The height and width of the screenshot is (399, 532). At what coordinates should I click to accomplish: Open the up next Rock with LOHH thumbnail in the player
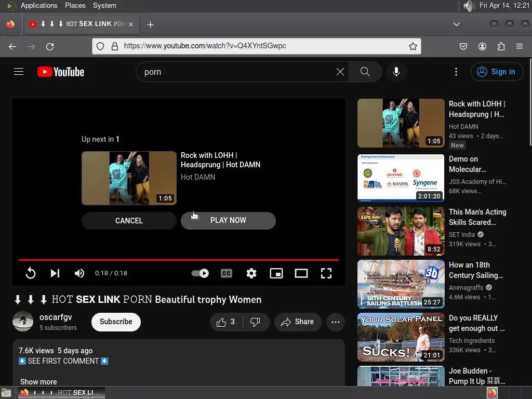pyautogui.click(x=129, y=178)
